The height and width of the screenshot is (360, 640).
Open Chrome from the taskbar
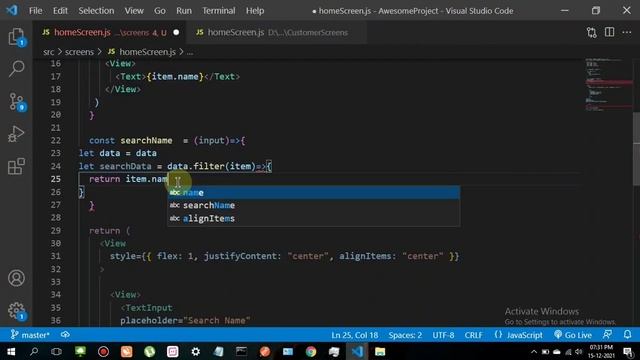tap(311, 351)
